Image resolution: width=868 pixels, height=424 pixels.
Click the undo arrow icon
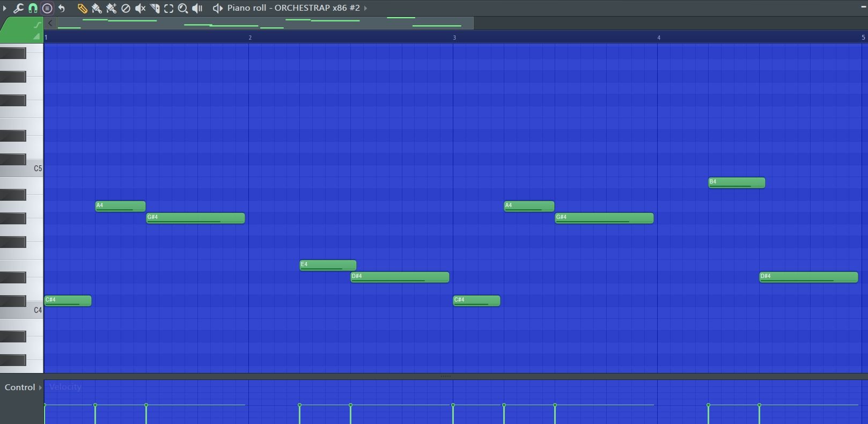coord(62,8)
